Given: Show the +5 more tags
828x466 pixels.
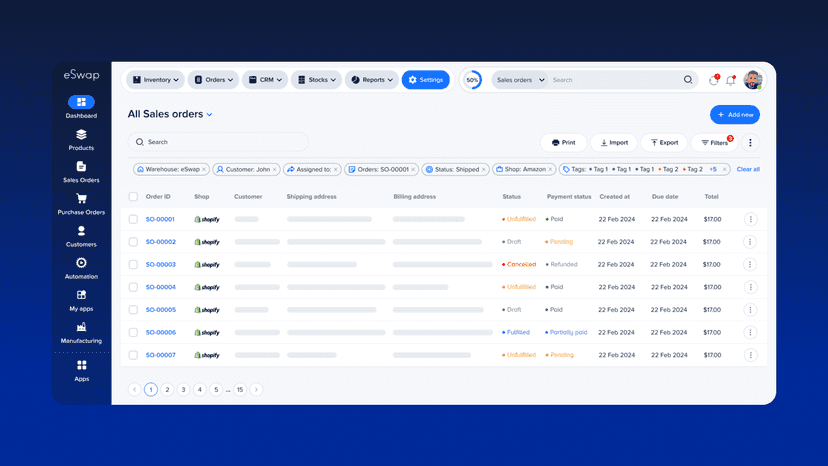Looking at the screenshot, I should (713, 170).
